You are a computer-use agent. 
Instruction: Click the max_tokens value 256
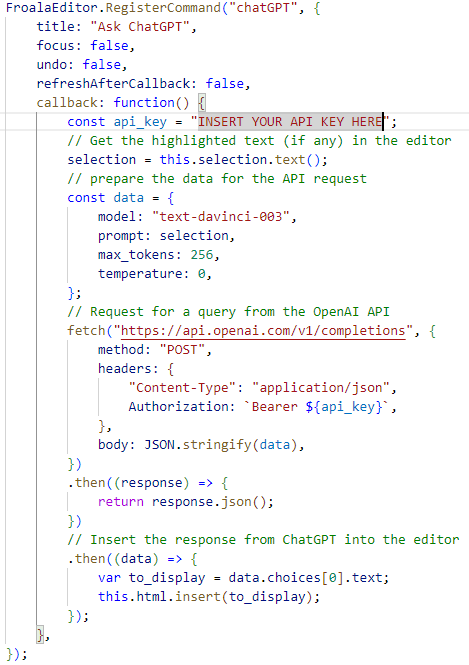[x=201, y=255]
